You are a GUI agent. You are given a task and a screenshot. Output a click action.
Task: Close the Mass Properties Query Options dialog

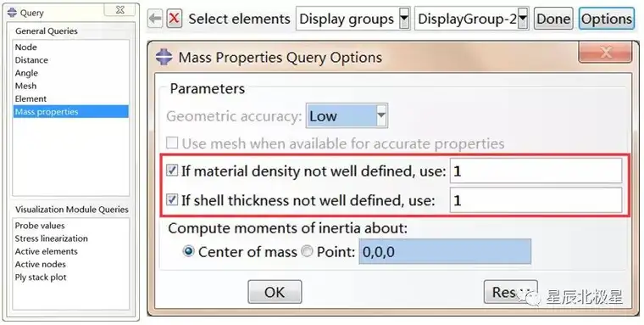pos(604,53)
